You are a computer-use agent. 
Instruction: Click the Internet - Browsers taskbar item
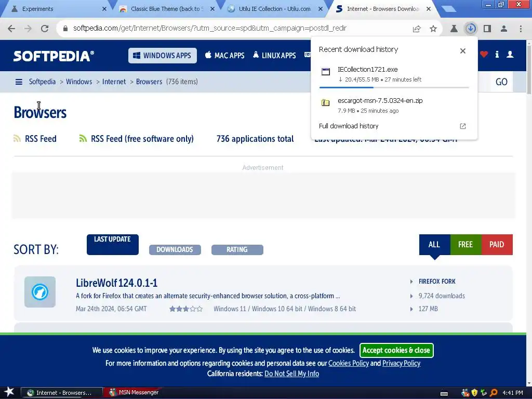62,393
